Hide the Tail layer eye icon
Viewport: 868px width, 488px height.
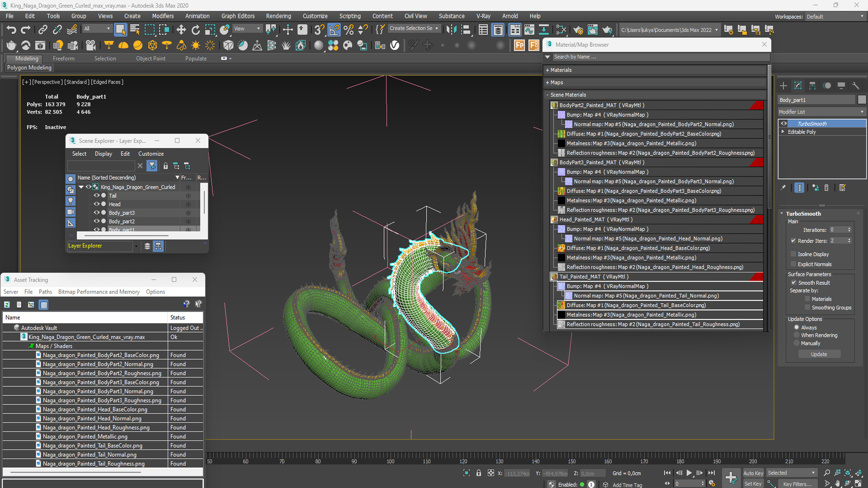pyautogui.click(x=96, y=196)
